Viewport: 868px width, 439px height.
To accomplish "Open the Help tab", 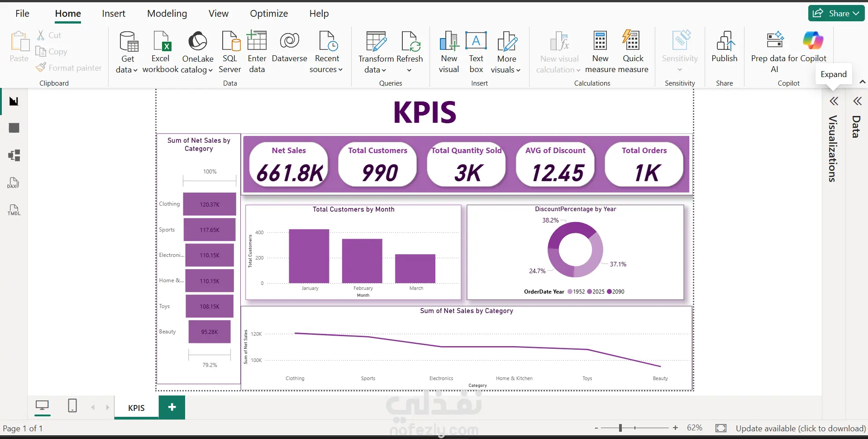I will [x=319, y=14].
